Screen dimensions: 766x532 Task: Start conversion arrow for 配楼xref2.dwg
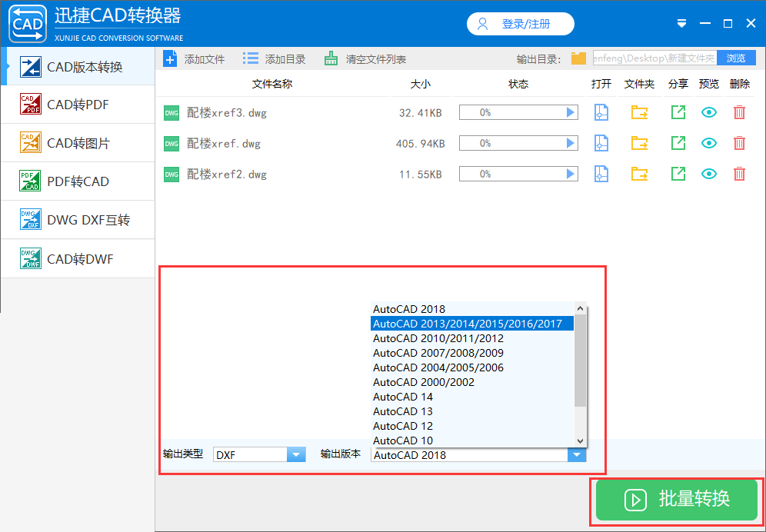point(570,174)
